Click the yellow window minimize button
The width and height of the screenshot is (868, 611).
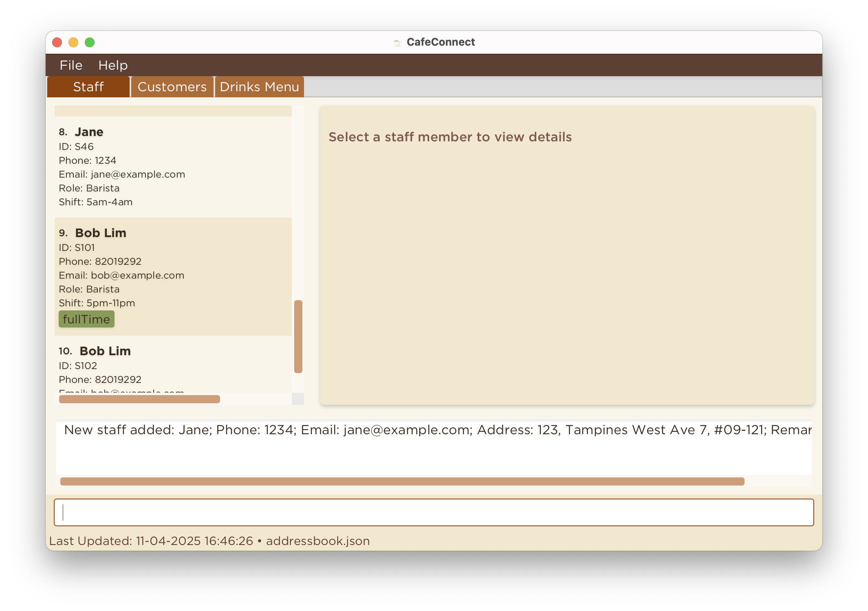pos(73,42)
